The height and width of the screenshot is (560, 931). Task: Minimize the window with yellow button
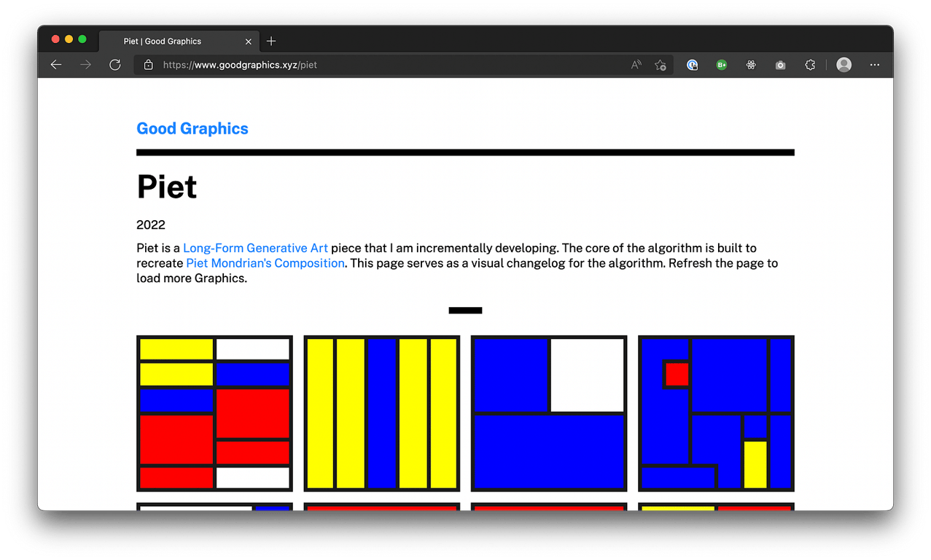point(69,39)
